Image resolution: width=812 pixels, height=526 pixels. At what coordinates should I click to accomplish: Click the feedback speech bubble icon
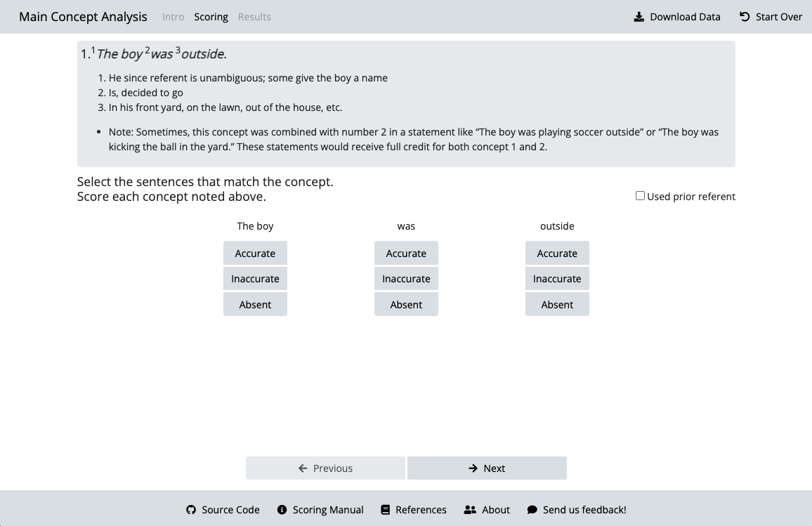[x=532, y=510]
